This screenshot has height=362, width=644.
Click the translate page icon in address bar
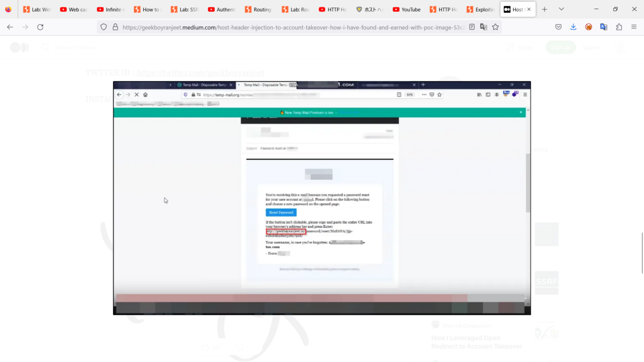[x=484, y=27]
